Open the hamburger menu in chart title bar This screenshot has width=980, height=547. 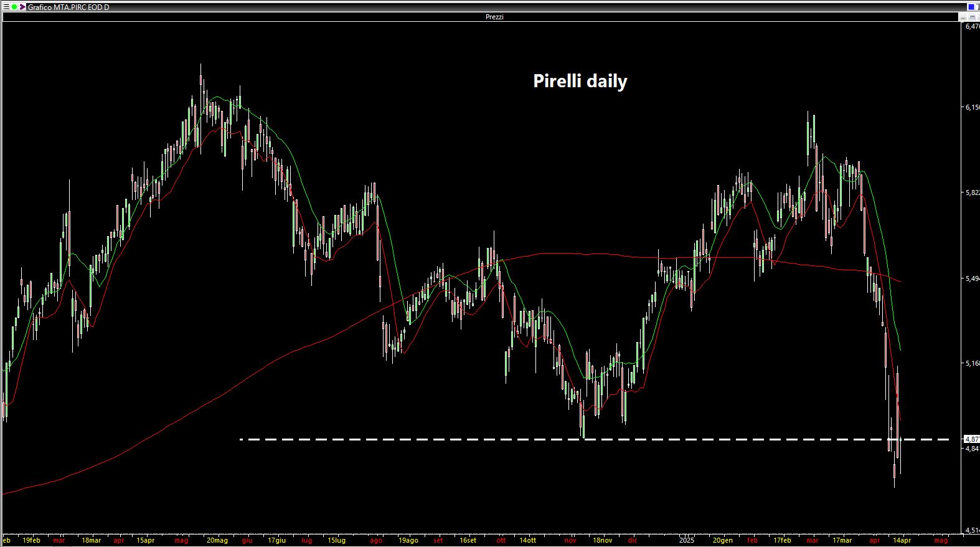click(6, 7)
